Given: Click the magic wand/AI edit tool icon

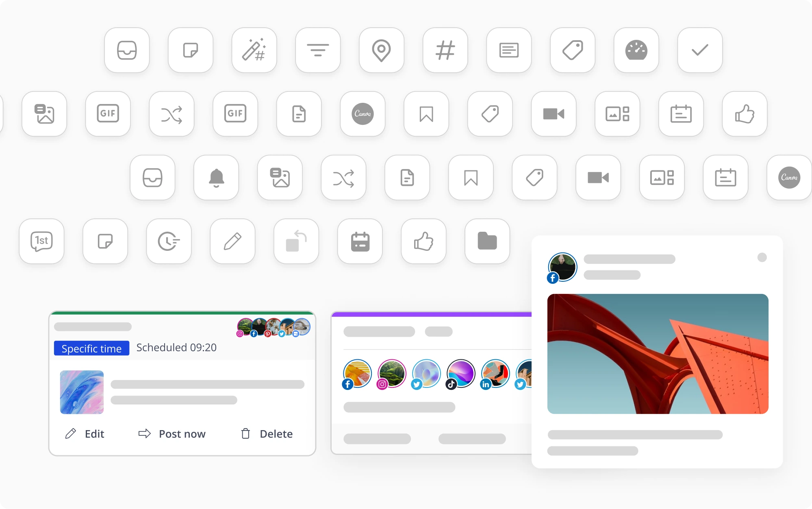Looking at the screenshot, I should click(x=253, y=50).
